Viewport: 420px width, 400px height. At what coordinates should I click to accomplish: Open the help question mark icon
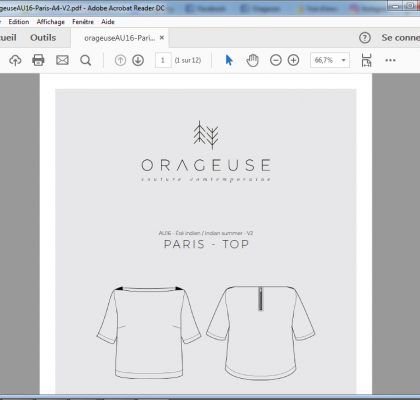coord(365,38)
